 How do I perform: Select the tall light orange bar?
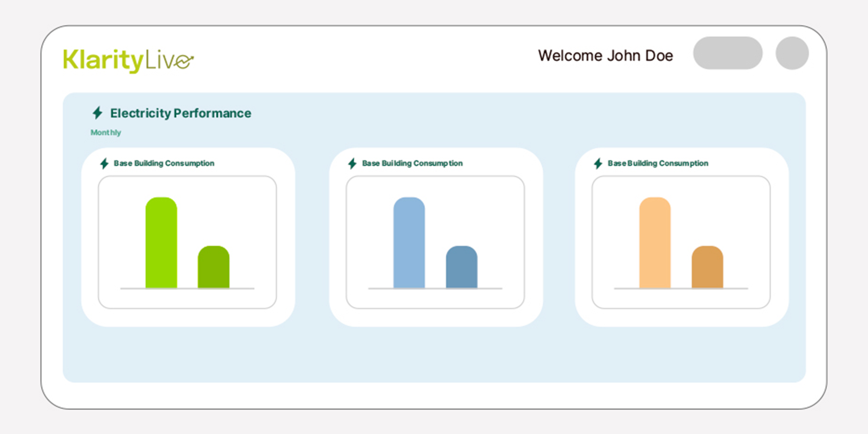[x=655, y=243]
